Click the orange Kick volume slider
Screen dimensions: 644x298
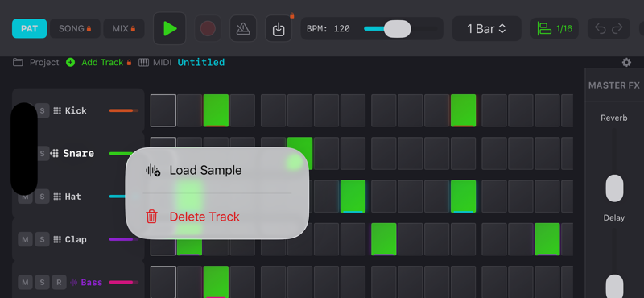124,110
